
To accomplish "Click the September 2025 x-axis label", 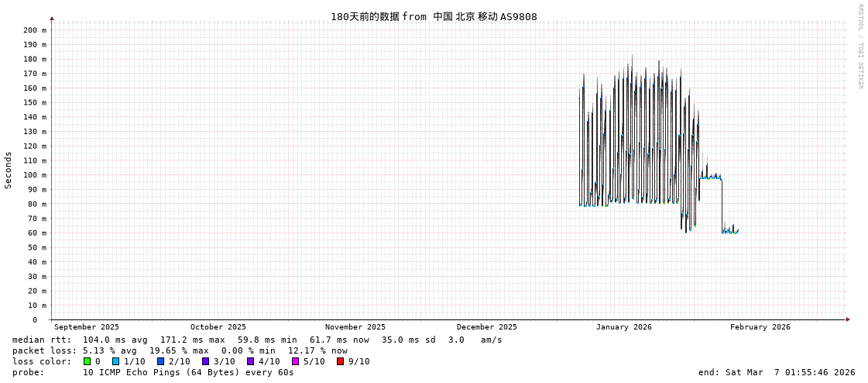I will tap(87, 327).
